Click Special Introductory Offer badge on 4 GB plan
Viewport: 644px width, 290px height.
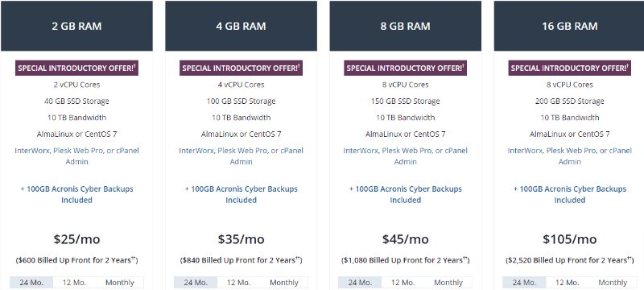[x=241, y=68]
